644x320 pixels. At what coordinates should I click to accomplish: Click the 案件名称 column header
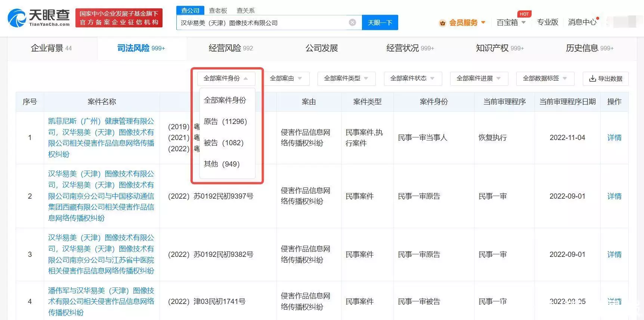click(x=102, y=102)
